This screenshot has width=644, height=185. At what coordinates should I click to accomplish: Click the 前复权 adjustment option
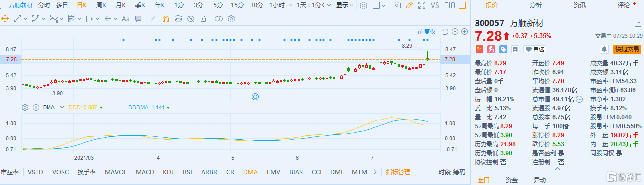tap(427, 31)
